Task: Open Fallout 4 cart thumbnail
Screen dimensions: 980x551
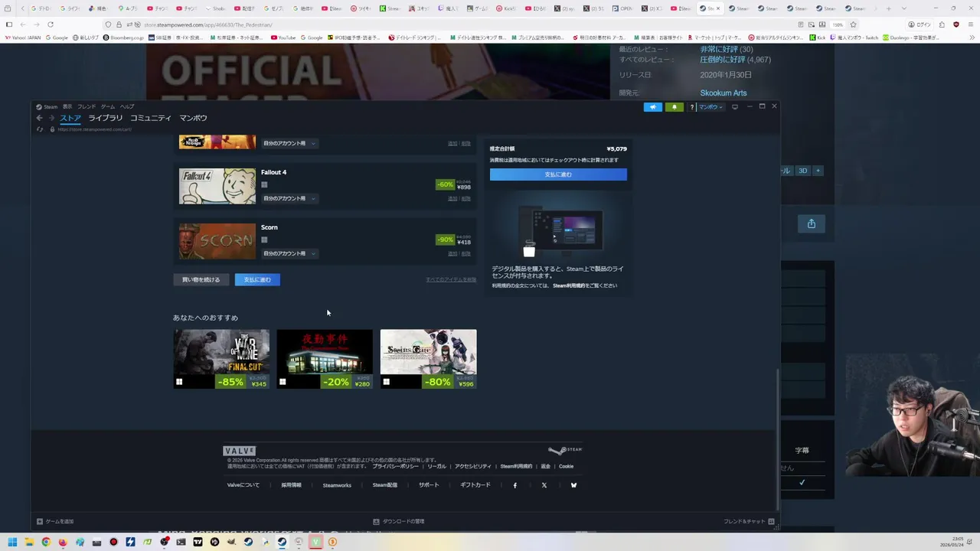Action: (x=217, y=187)
